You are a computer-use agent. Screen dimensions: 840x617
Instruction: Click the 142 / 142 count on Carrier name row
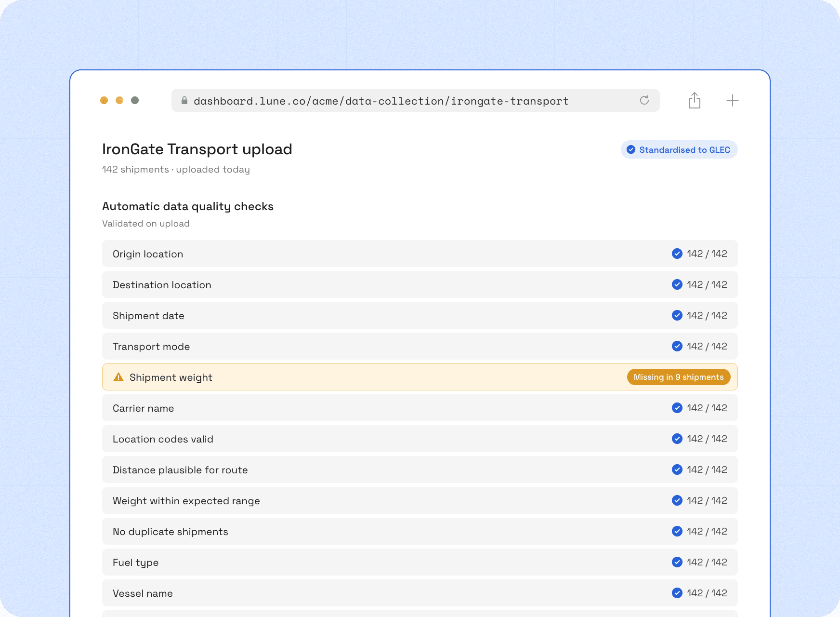[x=707, y=408]
